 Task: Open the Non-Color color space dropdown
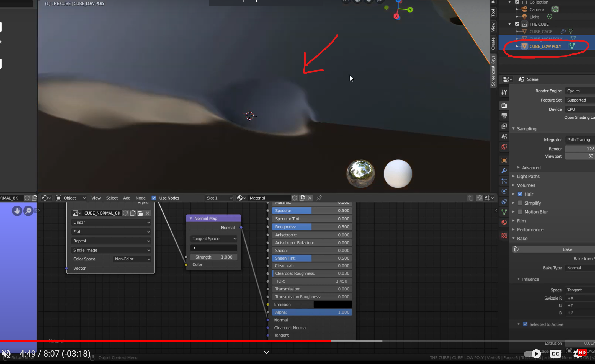[x=132, y=259]
